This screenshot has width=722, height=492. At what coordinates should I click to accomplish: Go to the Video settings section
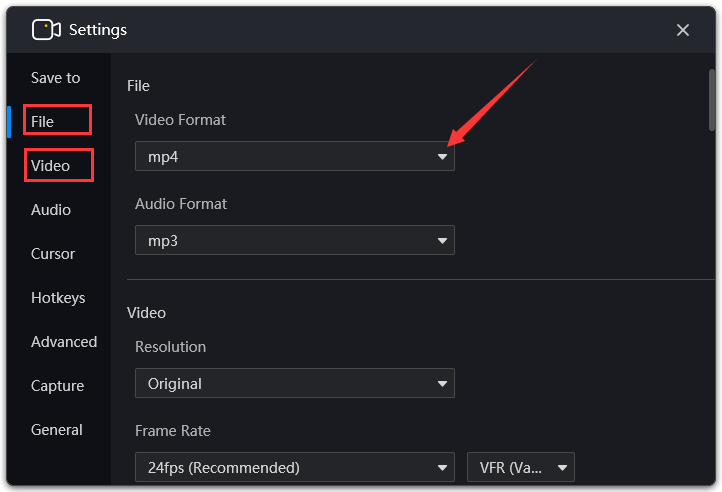click(x=50, y=165)
